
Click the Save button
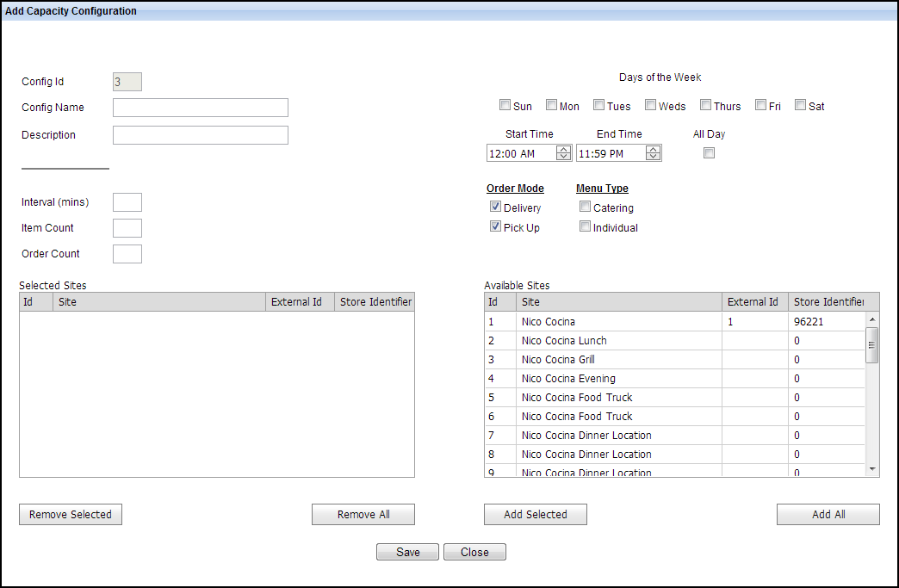click(407, 552)
